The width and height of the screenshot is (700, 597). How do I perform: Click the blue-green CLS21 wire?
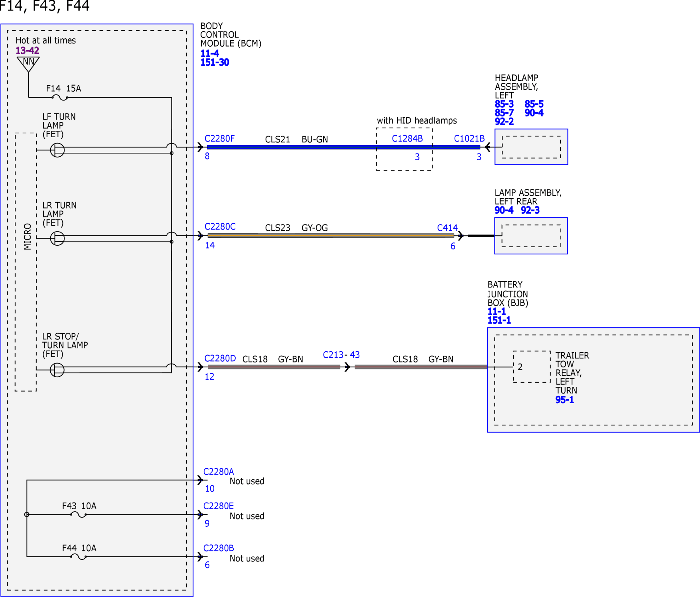coord(343,147)
